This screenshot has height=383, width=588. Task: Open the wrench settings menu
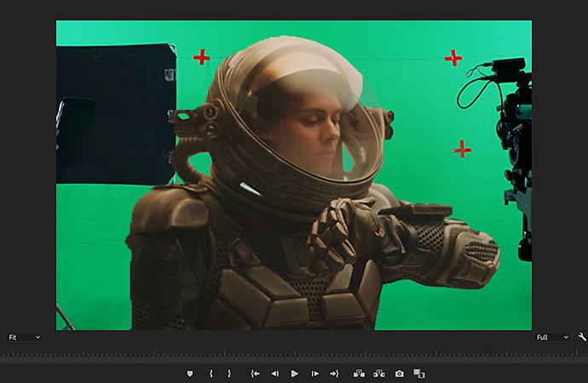click(582, 337)
